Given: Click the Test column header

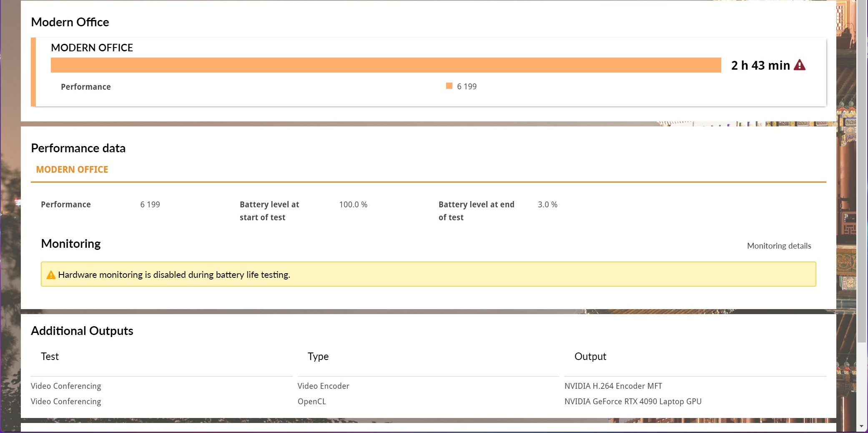Looking at the screenshot, I should tap(50, 356).
